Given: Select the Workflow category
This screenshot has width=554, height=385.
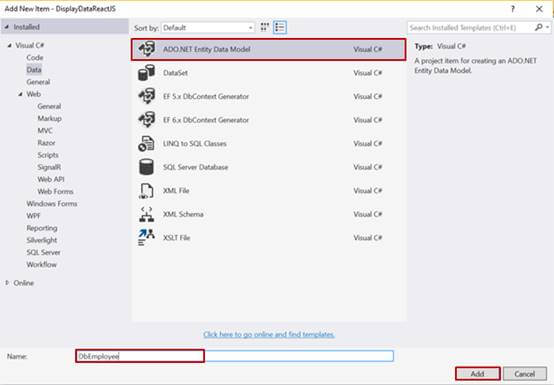Looking at the screenshot, I should click(x=41, y=265).
